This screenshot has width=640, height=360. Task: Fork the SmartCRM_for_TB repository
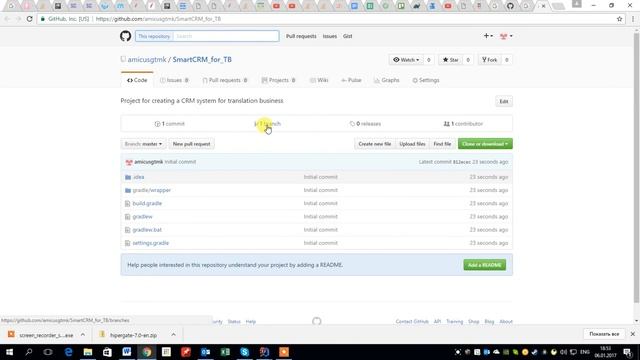[x=489, y=60]
